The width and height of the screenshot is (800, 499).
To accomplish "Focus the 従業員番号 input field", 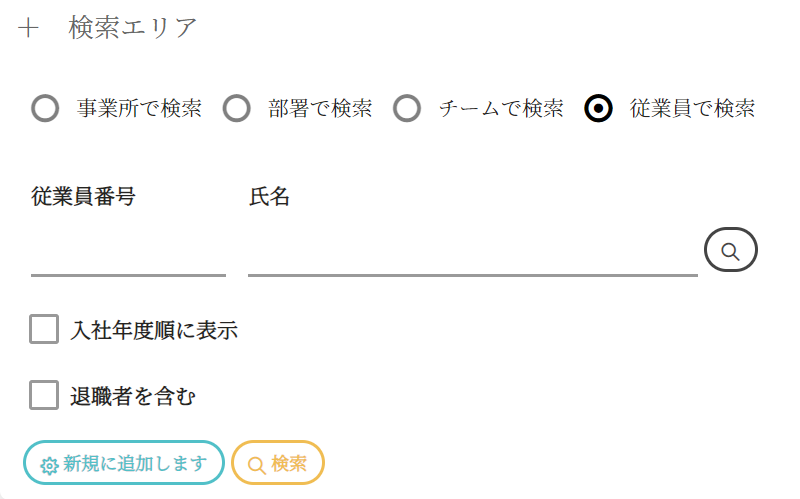I will coord(128,254).
